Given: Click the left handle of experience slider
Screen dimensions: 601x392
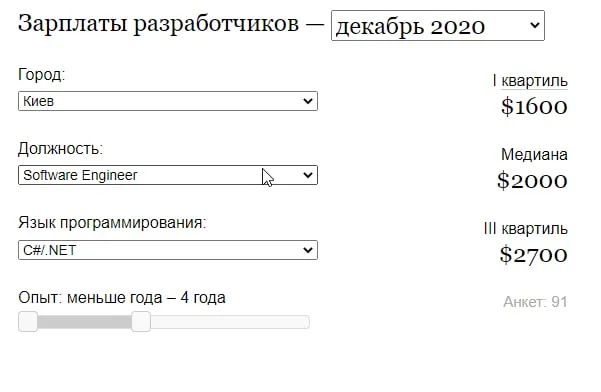Looking at the screenshot, I should tap(28, 321).
